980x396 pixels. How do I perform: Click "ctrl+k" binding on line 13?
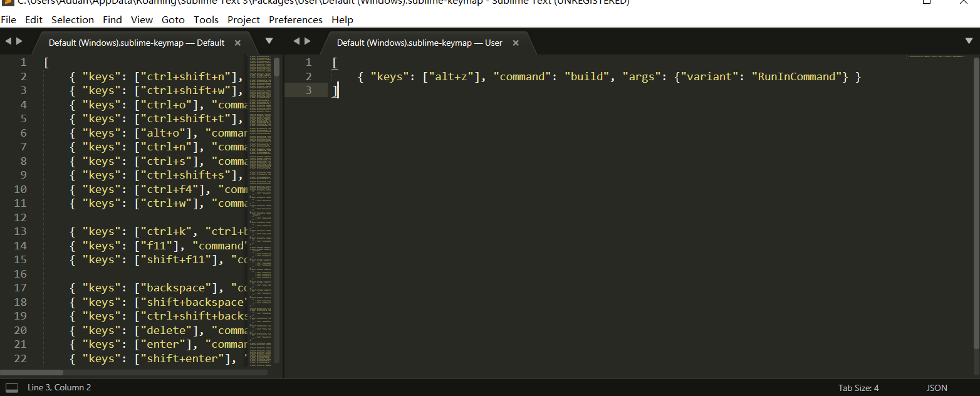(166, 231)
